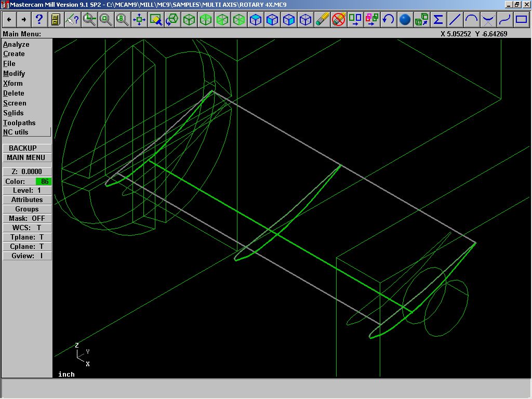Click the Tplane: T button
This screenshot has height=399, width=532.
(x=27, y=237)
